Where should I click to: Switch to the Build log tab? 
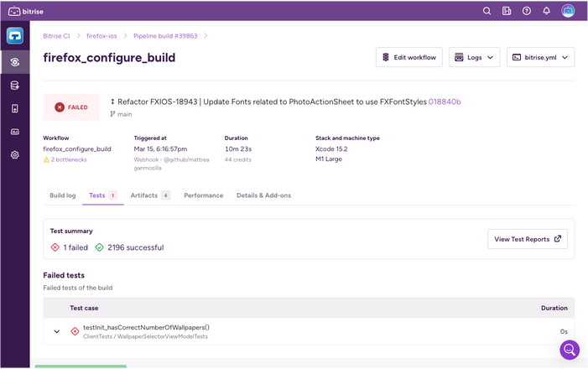[63, 195]
